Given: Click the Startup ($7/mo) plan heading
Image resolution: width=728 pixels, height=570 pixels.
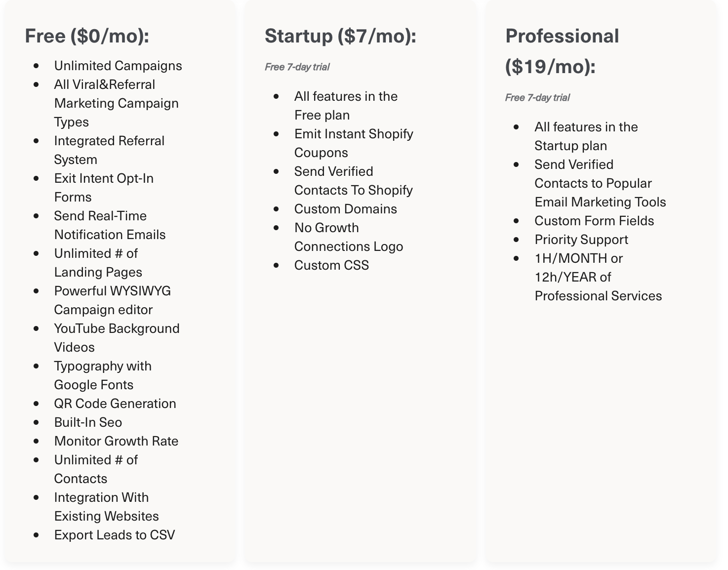Looking at the screenshot, I should 340,36.
